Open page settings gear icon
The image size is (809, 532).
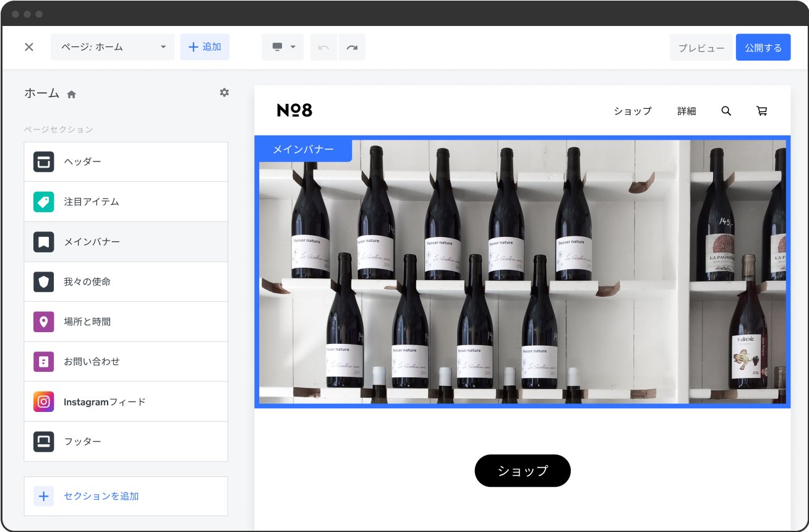coord(224,92)
